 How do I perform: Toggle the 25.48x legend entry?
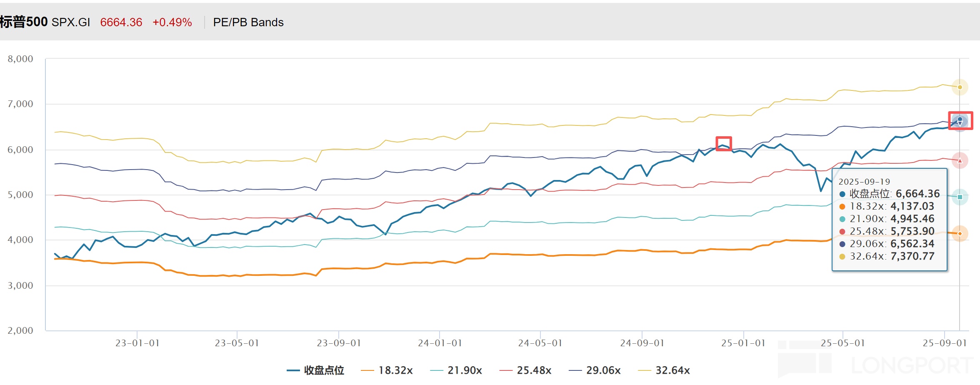[x=525, y=370]
